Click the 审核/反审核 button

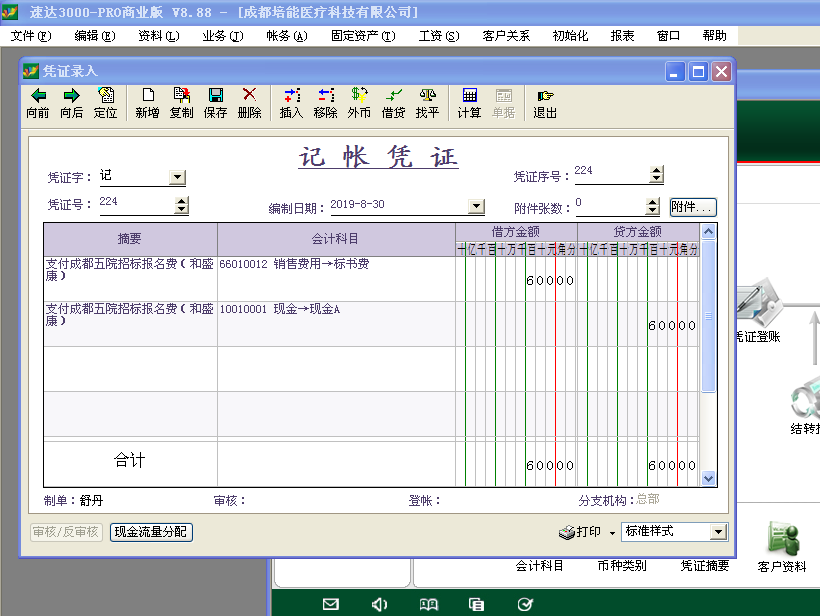tap(66, 532)
